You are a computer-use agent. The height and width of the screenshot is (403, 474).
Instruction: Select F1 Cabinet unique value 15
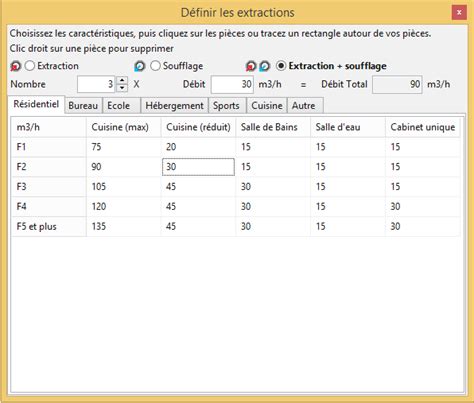(x=423, y=147)
